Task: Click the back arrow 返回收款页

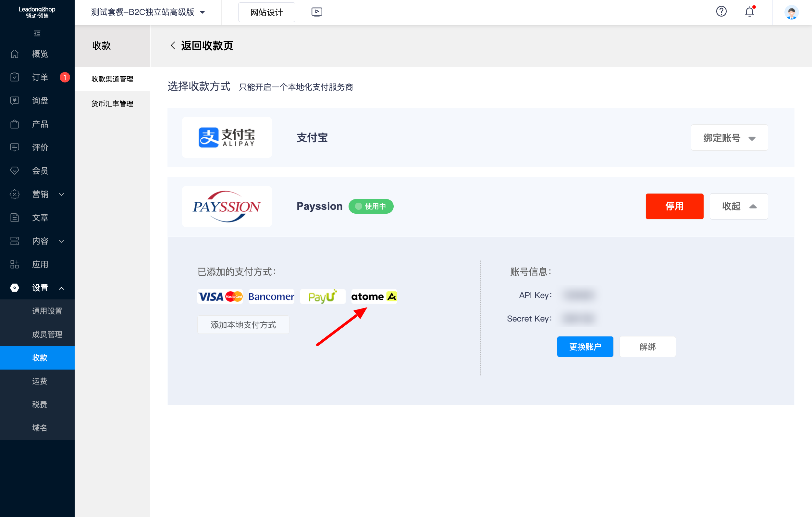Action: tap(173, 45)
